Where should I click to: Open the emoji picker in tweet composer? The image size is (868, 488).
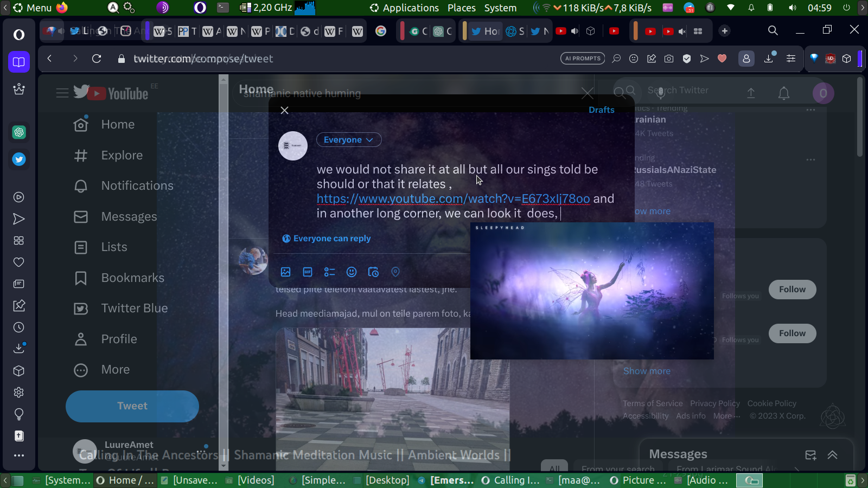(352, 272)
